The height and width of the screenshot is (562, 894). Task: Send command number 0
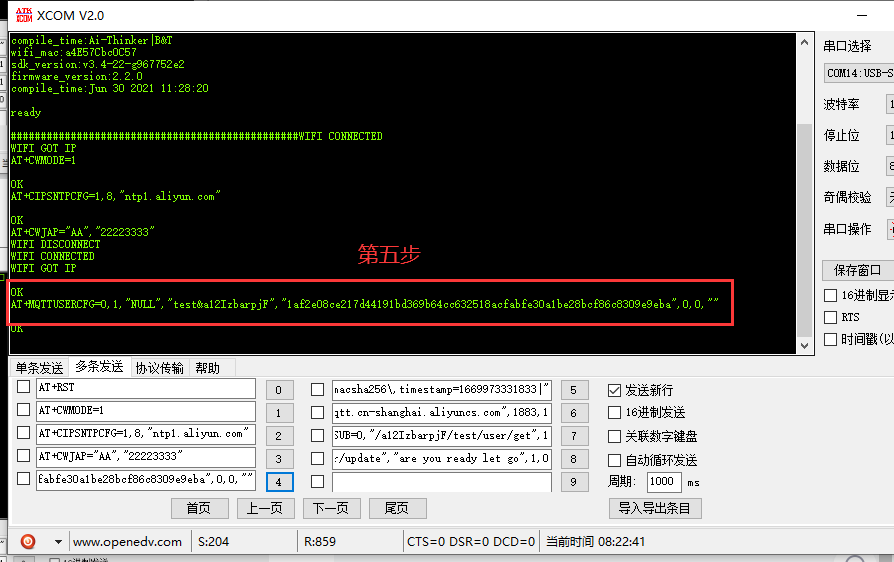tap(279, 390)
